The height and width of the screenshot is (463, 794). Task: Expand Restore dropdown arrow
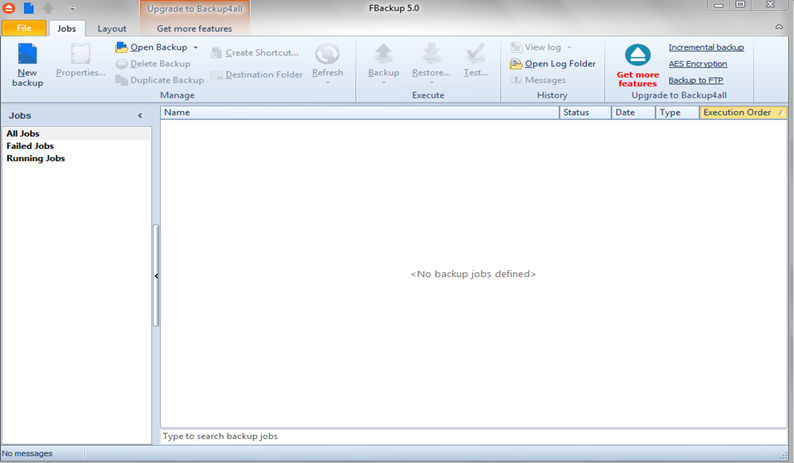click(x=431, y=83)
